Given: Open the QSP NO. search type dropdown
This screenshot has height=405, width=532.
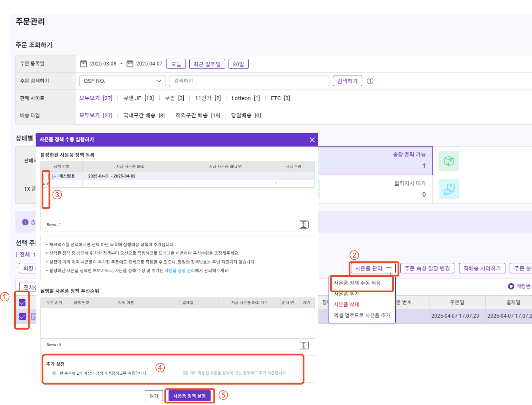Looking at the screenshot, I should click(122, 81).
